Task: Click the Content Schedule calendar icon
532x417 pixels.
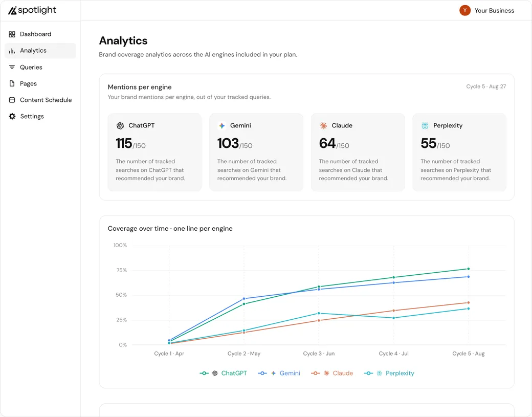Action: click(x=12, y=100)
